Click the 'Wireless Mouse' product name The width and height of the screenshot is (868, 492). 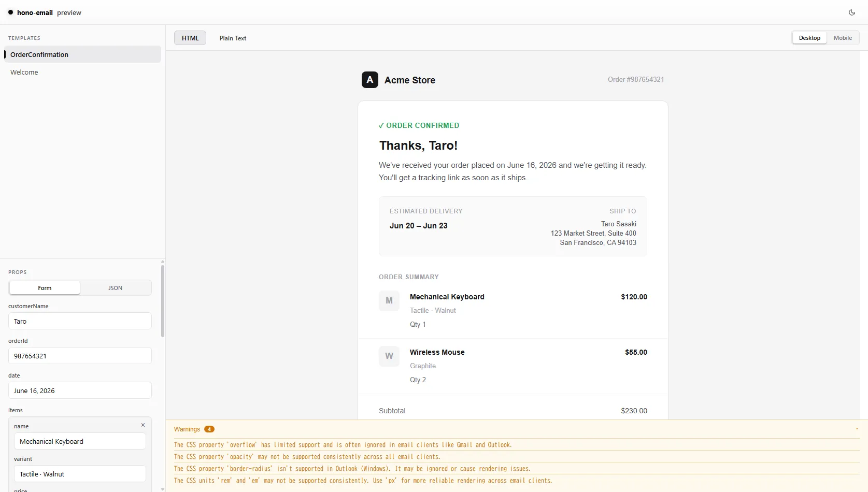pyautogui.click(x=437, y=352)
